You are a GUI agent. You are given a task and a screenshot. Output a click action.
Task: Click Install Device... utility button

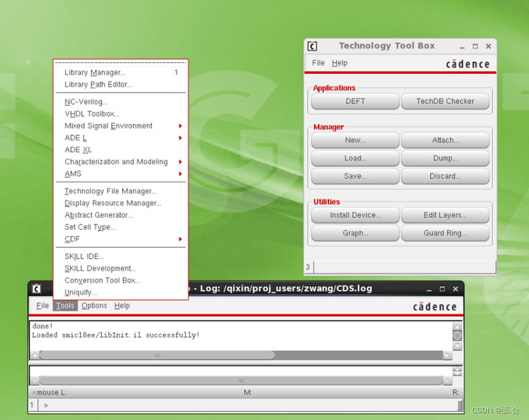click(x=355, y=215)
